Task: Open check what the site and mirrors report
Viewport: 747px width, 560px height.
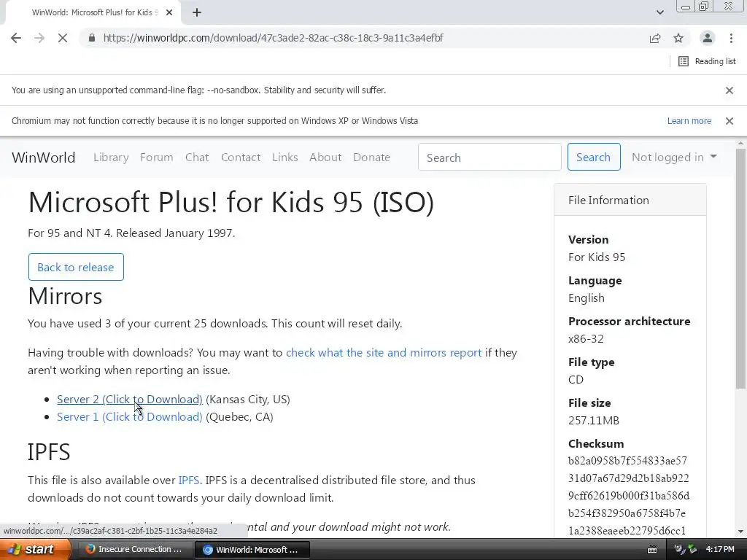Action: 384,353
